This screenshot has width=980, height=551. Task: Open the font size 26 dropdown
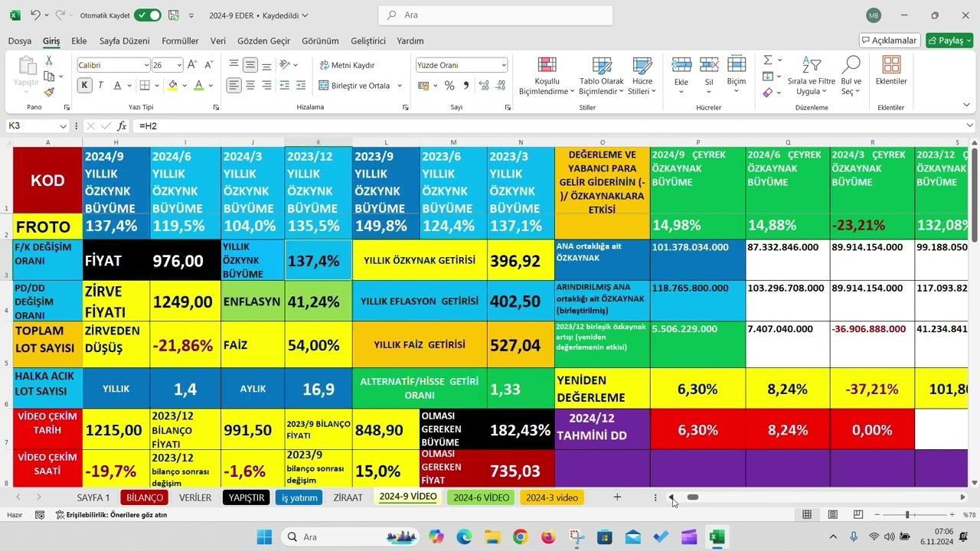click(179, 65)
